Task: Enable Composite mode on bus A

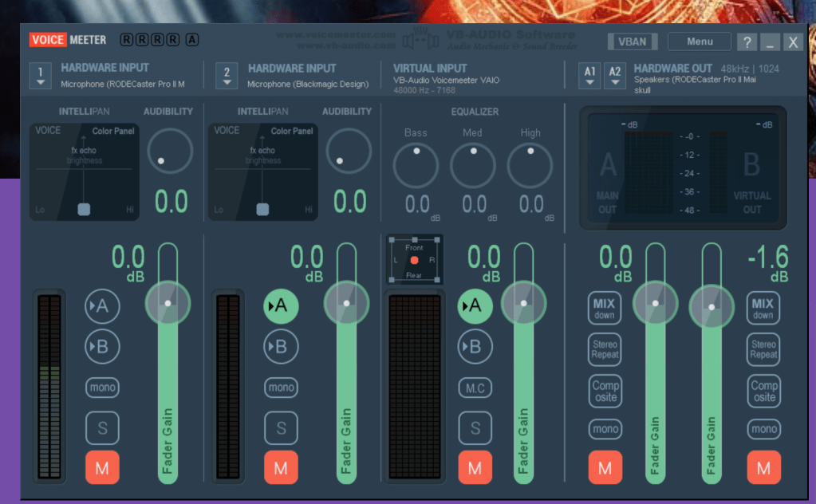Action: coord(605,391)
